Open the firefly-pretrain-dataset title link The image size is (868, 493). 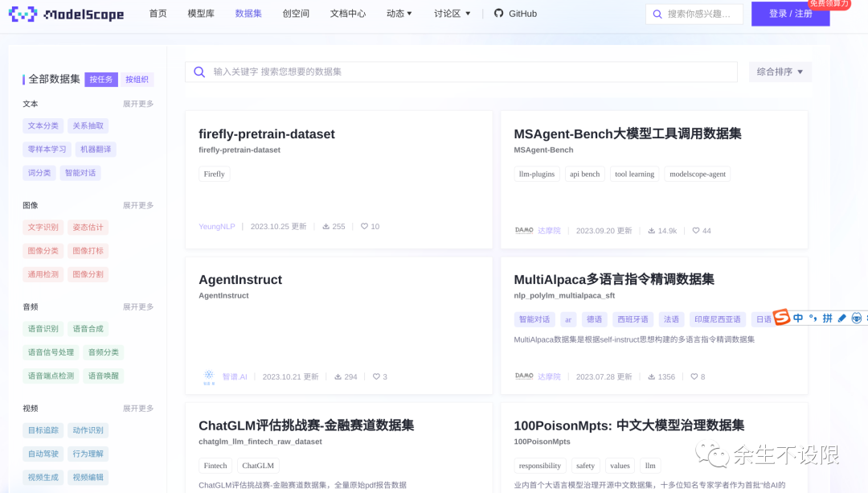266,134
